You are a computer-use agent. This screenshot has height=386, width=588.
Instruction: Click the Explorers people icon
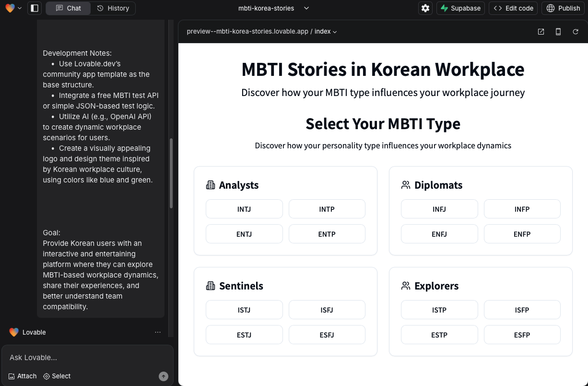point(406,286)
